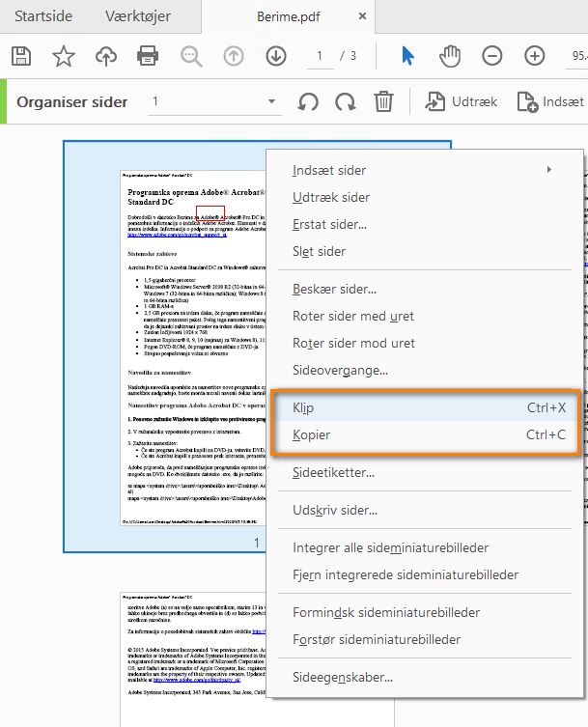The height and width of the screenshot is (727, 588).
Task: Open the page range dropdown showing 1
Action: [x=214, y=101]
